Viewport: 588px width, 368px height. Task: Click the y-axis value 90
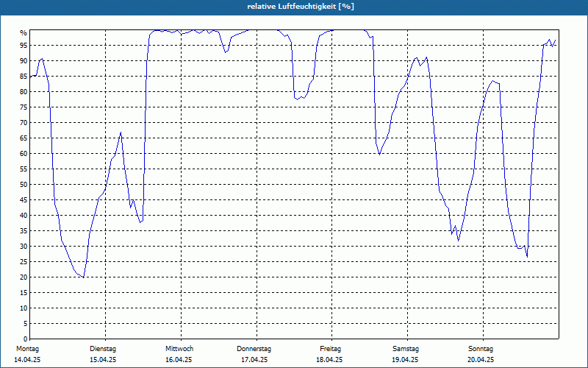click(x=24, y=61)
